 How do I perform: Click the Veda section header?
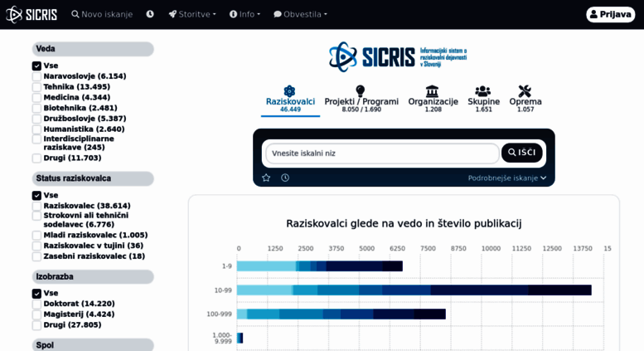click(x=93, y=49)
